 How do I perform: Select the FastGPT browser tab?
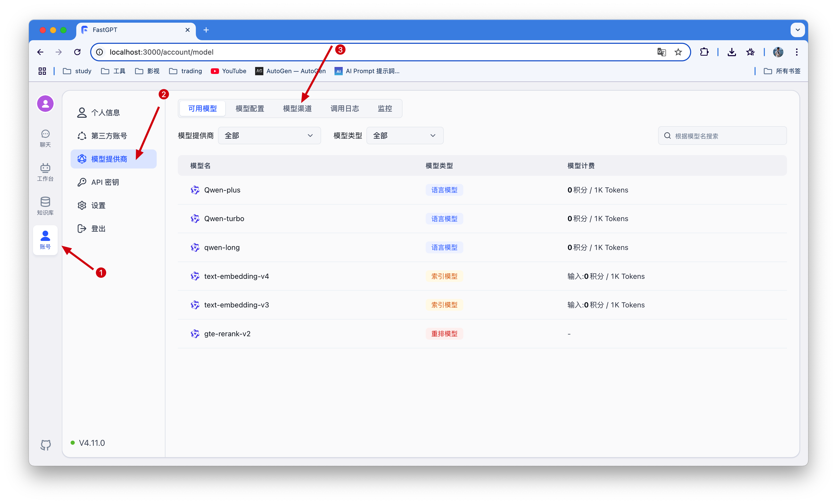pyautogui.click(x=136, y=30)
